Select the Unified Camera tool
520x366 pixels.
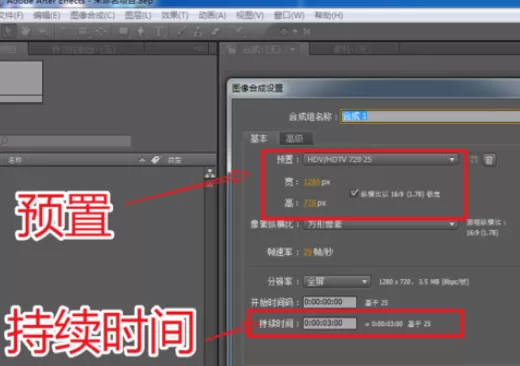(82, 32)
